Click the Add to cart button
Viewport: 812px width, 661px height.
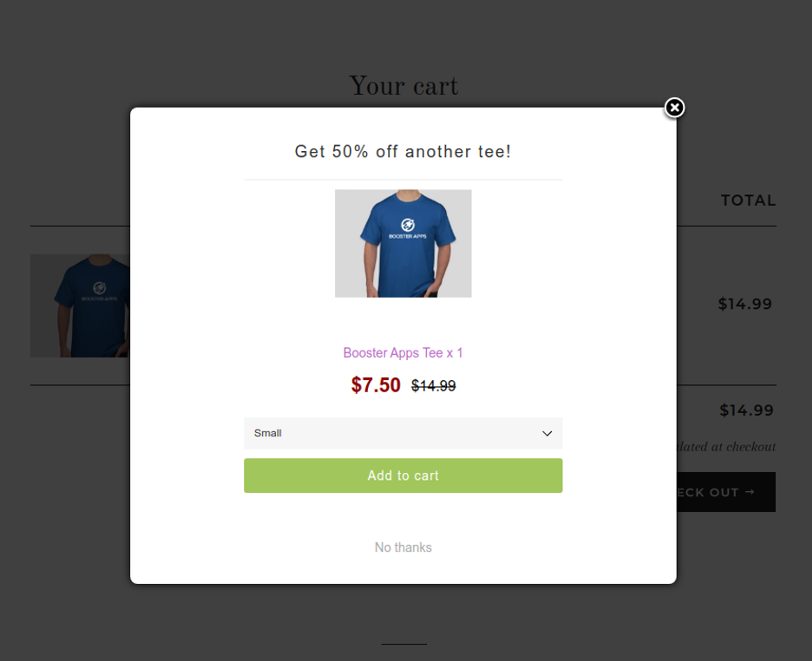[x=403, y=475]
